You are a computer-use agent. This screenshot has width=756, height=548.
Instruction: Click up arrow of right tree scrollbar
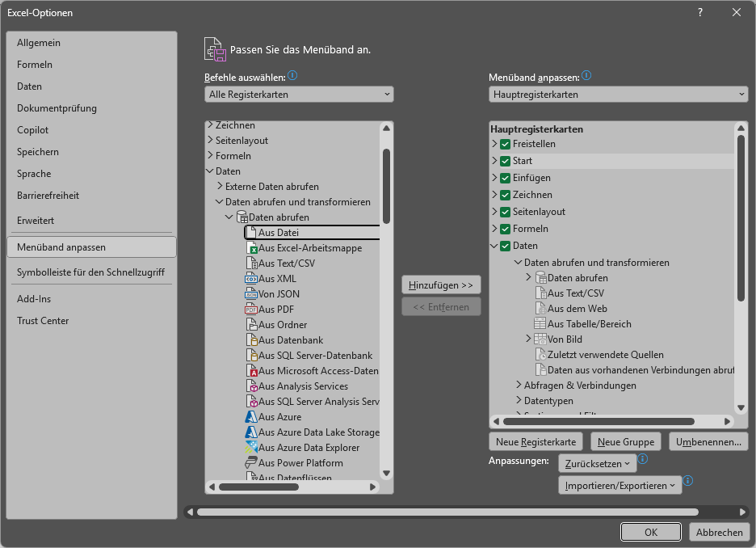point(741,128)
